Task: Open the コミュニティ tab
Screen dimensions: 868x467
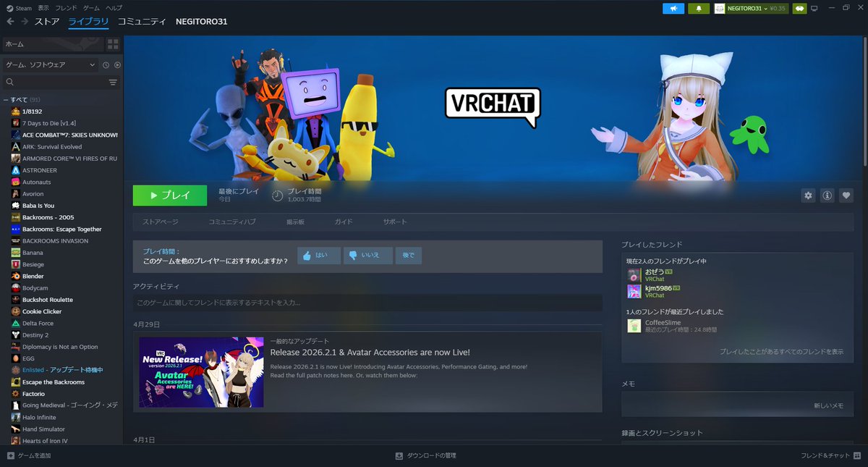Action: tap(142, 22)
